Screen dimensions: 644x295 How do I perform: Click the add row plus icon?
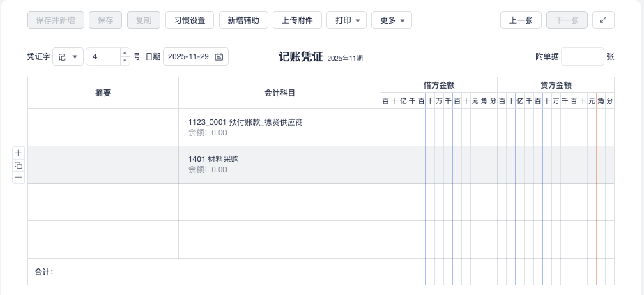coord(19,153)
